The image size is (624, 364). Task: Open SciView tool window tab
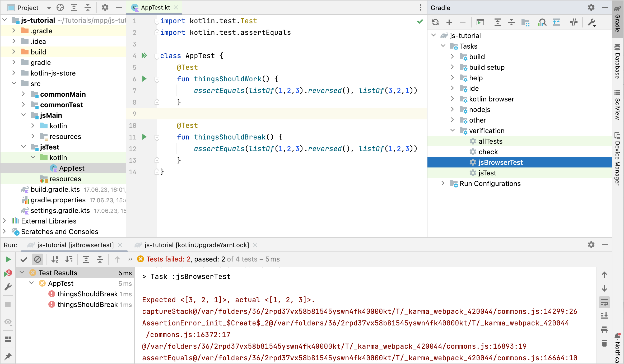click(618, 105)
